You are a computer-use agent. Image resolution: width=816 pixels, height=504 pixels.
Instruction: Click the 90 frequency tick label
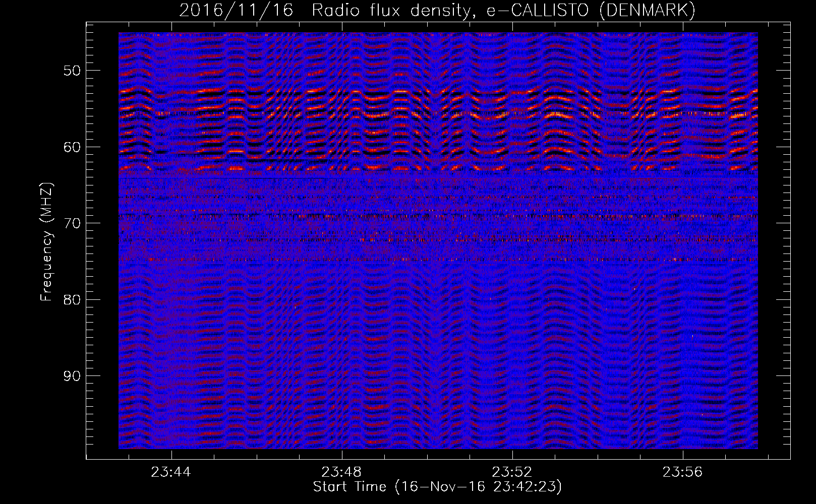coord(72,376)
